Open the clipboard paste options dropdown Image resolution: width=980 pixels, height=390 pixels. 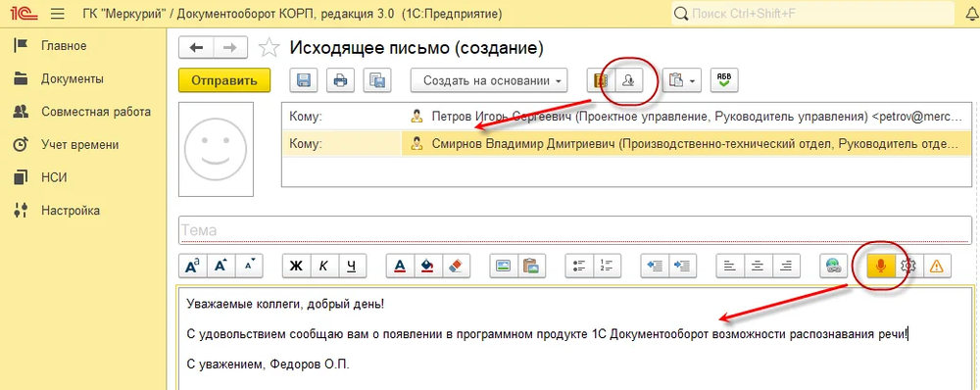(x=682, y=80)
